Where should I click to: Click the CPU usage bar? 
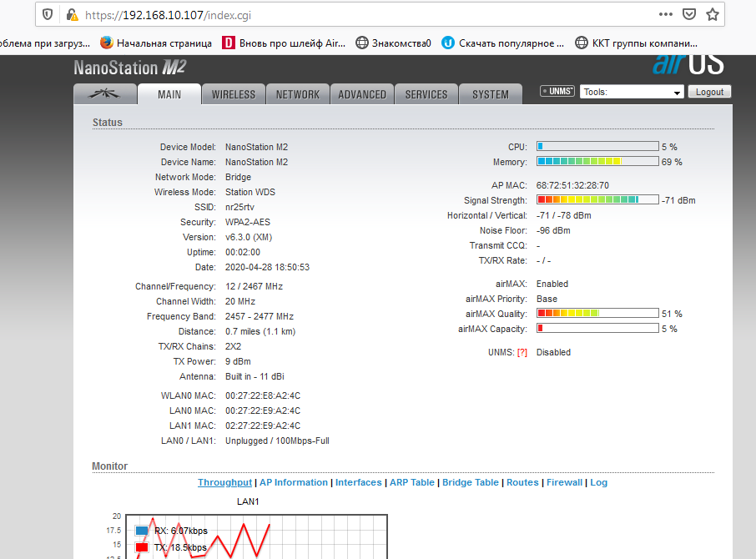[x=597, y=147]
